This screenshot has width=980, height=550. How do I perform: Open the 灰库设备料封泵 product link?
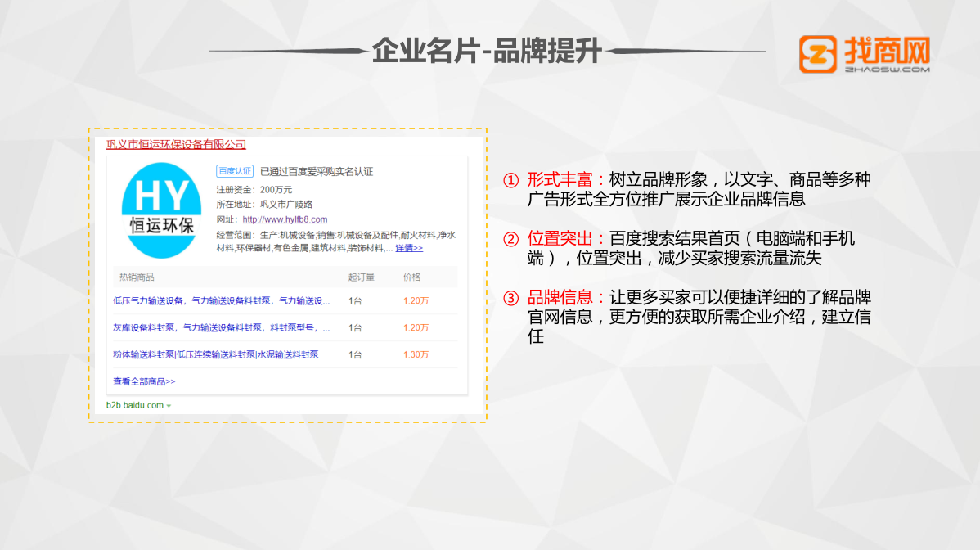[x=221, y=327]
